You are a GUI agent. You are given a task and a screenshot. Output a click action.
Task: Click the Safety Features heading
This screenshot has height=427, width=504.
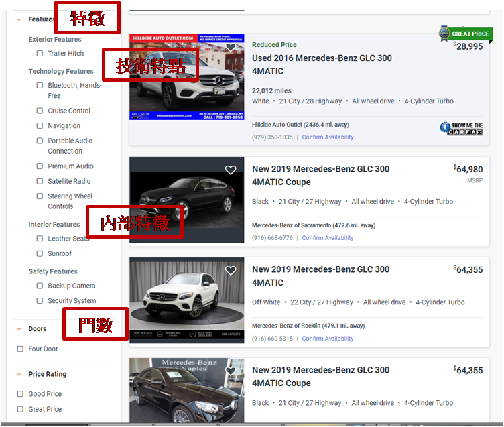point(53,271)
